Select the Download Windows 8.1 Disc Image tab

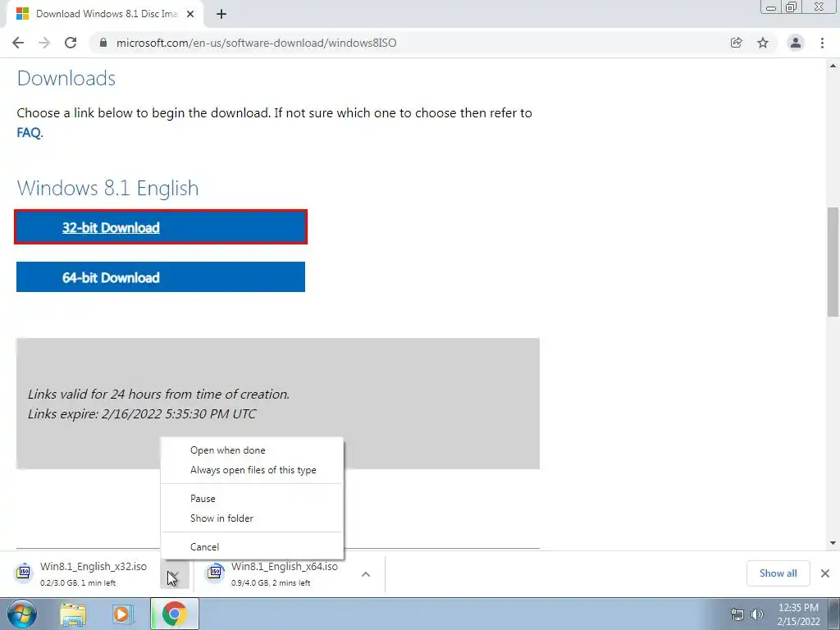click(x=105, y=14)
